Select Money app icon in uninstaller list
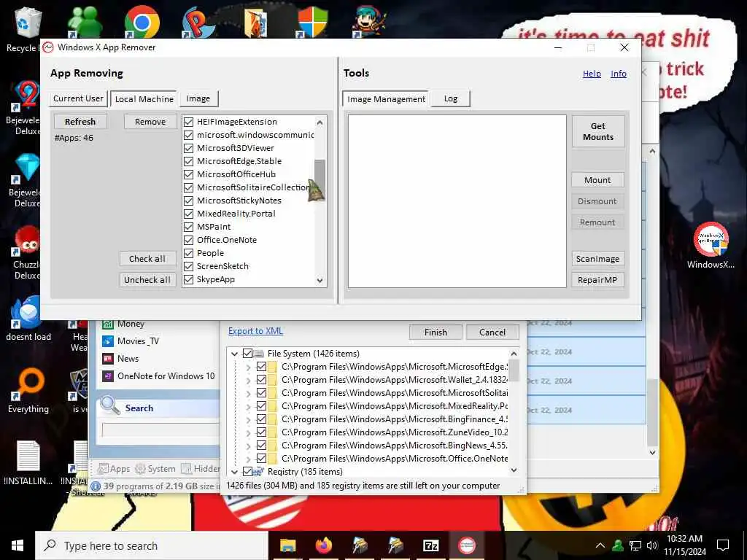 (x=108, y=324)
